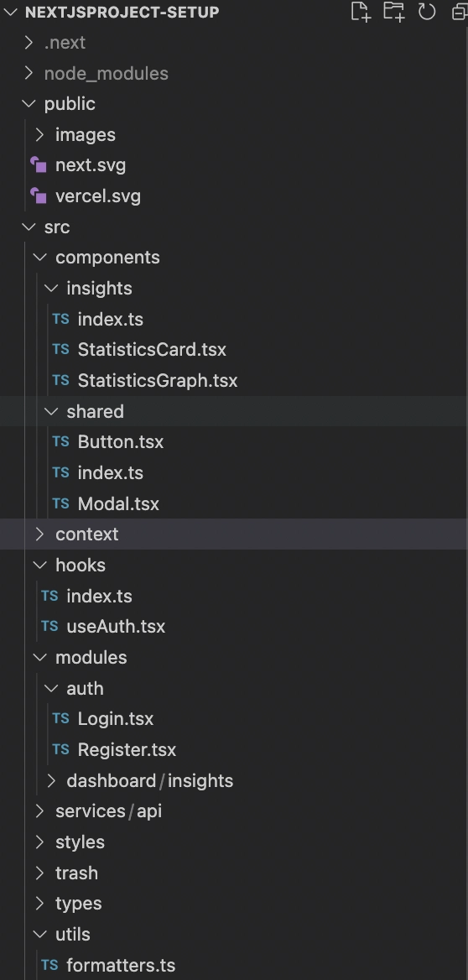Click the TS icon next to useAuth.tsx

click(x=49, y=626)
